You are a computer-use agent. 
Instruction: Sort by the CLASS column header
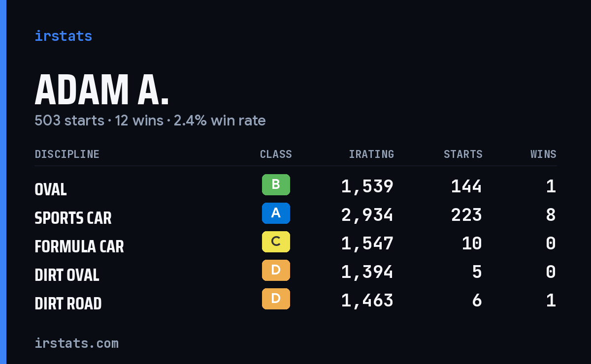click(276, 154)
